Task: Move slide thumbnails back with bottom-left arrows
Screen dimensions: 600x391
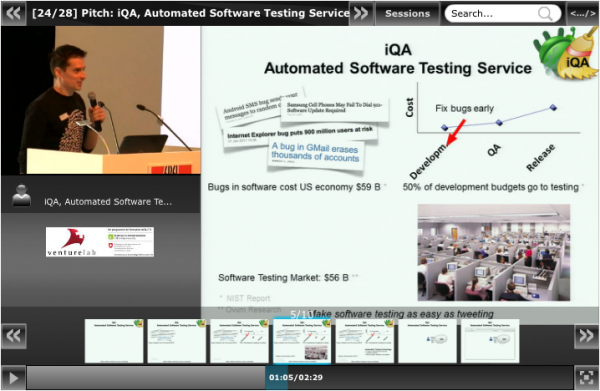Action: [14, 336]
